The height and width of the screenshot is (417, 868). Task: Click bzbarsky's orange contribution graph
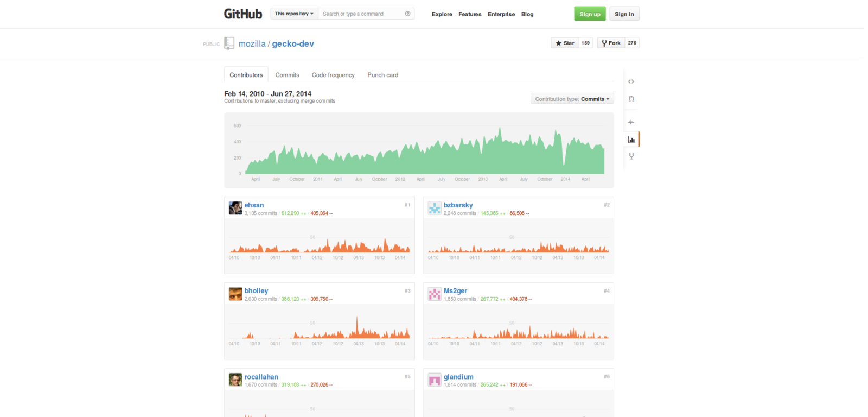tap(518, 247)
